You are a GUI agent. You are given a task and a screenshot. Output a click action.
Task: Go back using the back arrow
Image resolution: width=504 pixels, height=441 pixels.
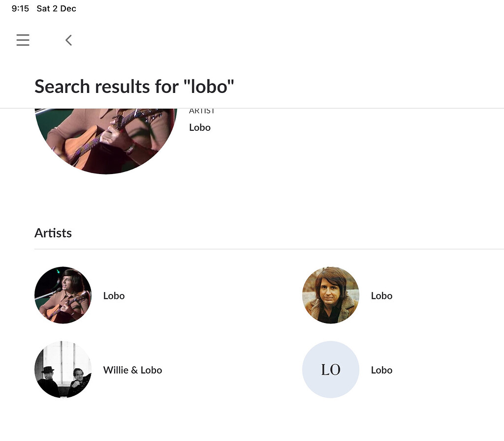click(x=68, y=40)
